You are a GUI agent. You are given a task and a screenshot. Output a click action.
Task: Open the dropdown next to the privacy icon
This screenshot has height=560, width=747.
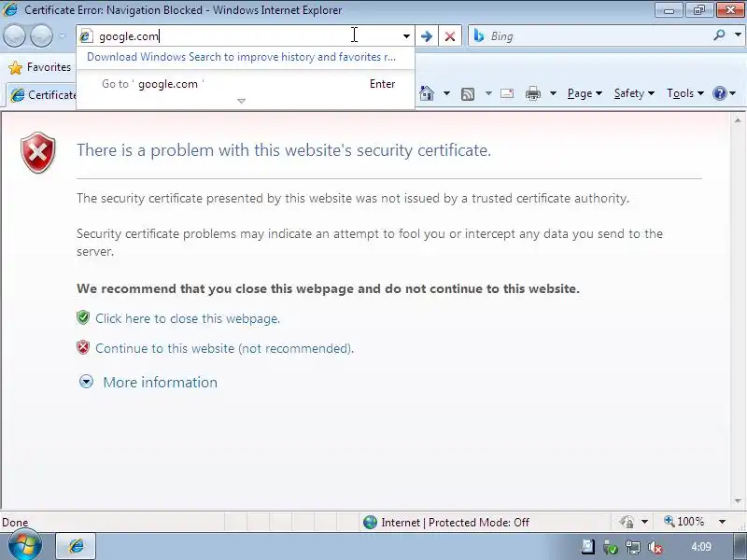644,522
